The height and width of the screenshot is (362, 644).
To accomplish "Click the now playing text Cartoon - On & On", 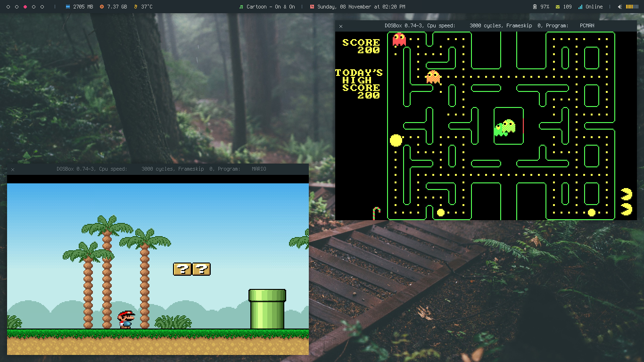I will click(271, 7).
